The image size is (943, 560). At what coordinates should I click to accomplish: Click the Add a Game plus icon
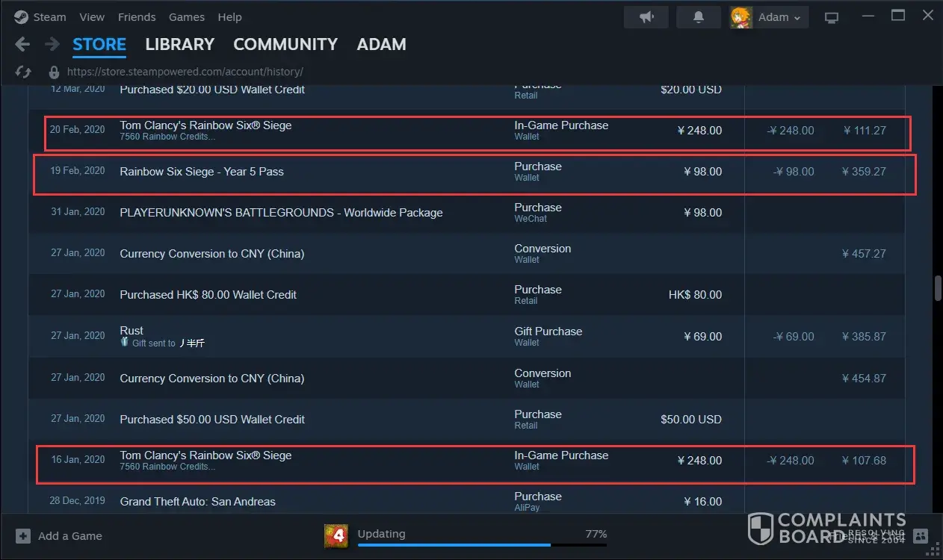(x=23, y=536)
